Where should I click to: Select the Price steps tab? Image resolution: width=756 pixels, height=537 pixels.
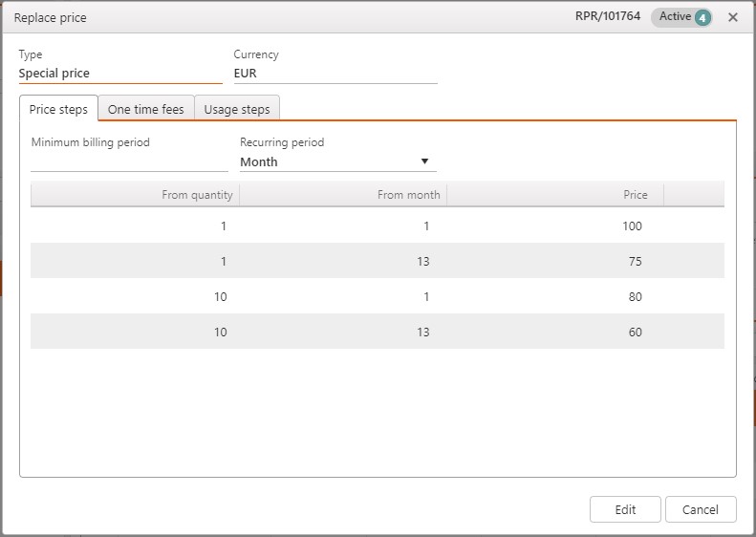coord(58,109)
